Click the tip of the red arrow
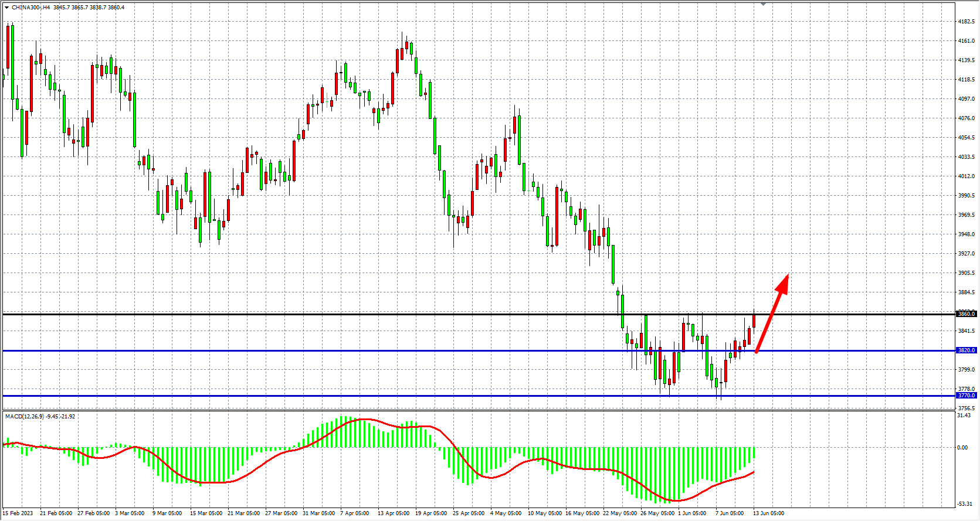This screenshot has width=980, height=521. tap(786, 275)
